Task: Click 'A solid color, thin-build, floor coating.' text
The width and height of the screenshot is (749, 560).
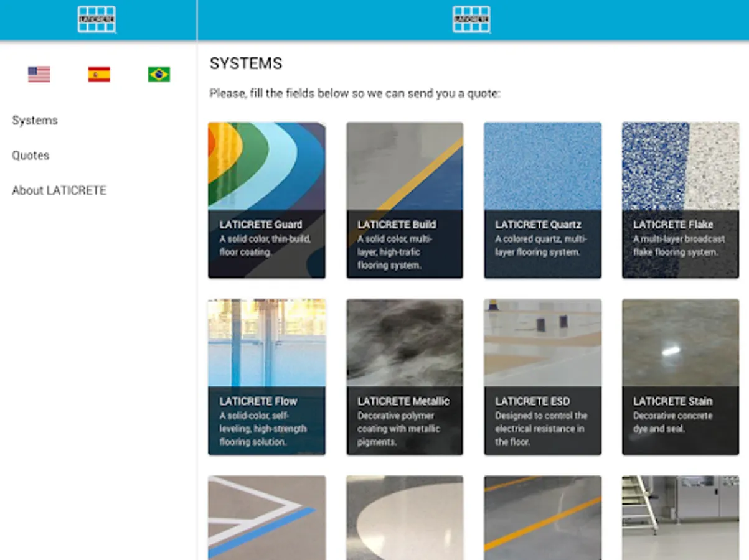Action: point(265,246)
